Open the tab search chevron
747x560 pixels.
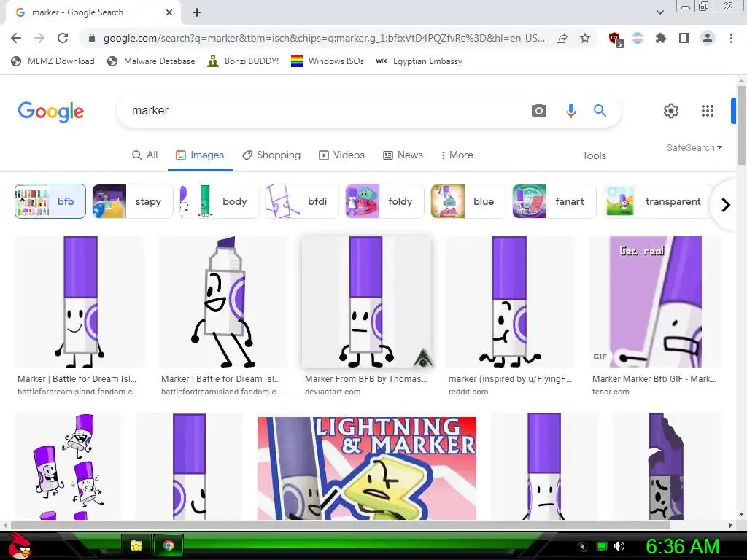[x=659, y=12]
